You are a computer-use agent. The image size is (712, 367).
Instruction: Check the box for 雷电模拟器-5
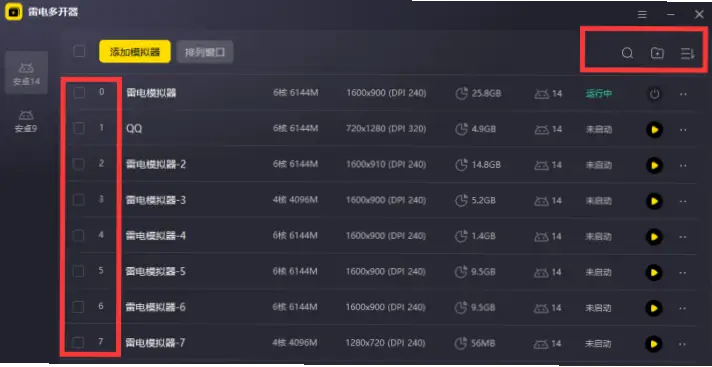[79, 271]
